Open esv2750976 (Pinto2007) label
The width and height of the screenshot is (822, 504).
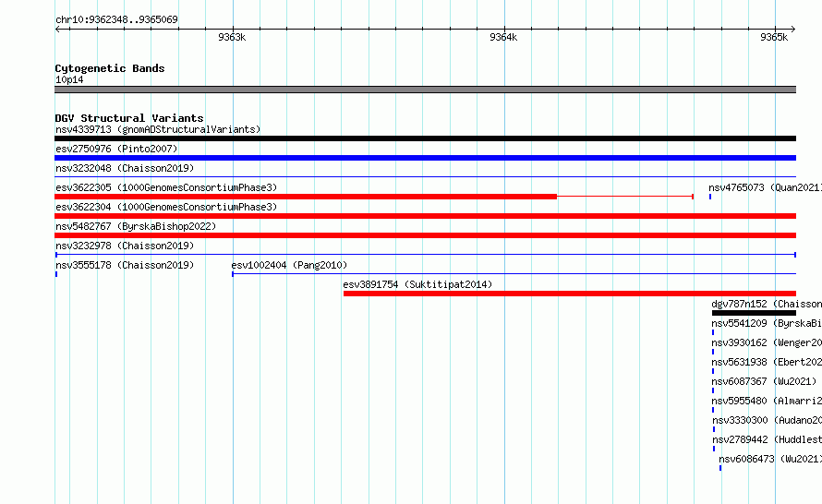tap(116, 149)
